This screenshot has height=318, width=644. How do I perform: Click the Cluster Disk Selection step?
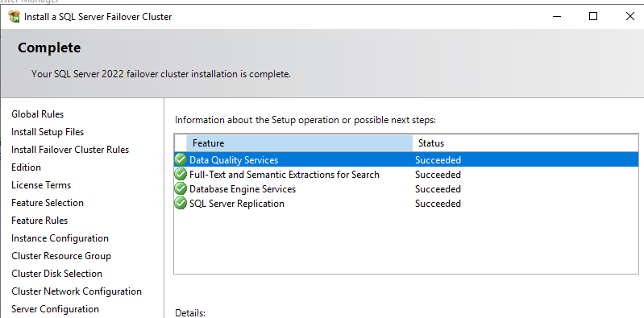(x=56, y=274)
